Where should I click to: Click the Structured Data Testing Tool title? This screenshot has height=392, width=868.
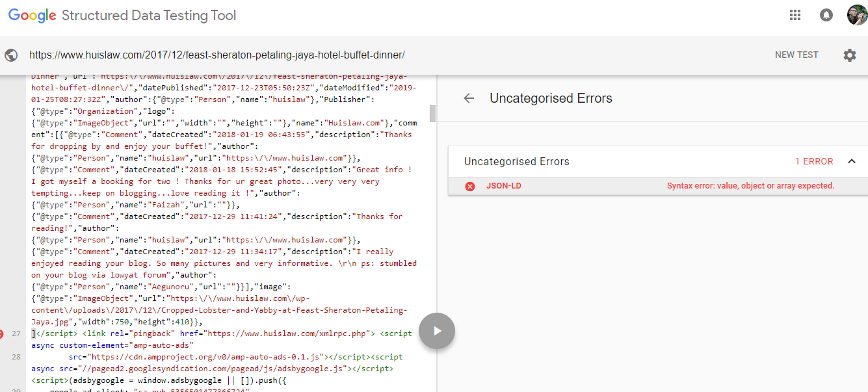pos(149,16)
